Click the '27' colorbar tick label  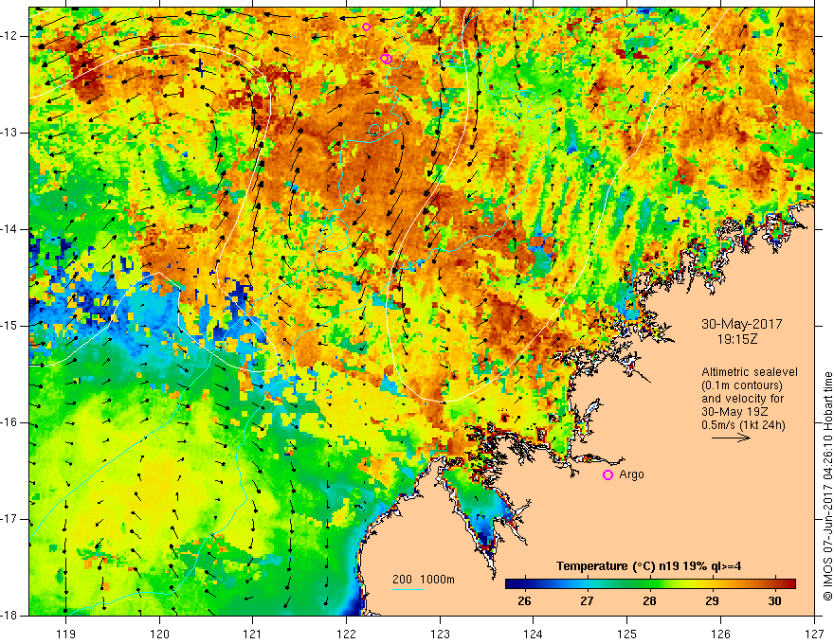point(587,601)
